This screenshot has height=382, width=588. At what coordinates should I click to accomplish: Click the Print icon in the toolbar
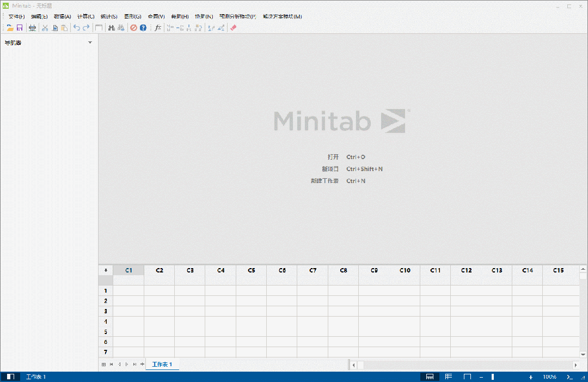pyautogui.click(x=33, y=28)
